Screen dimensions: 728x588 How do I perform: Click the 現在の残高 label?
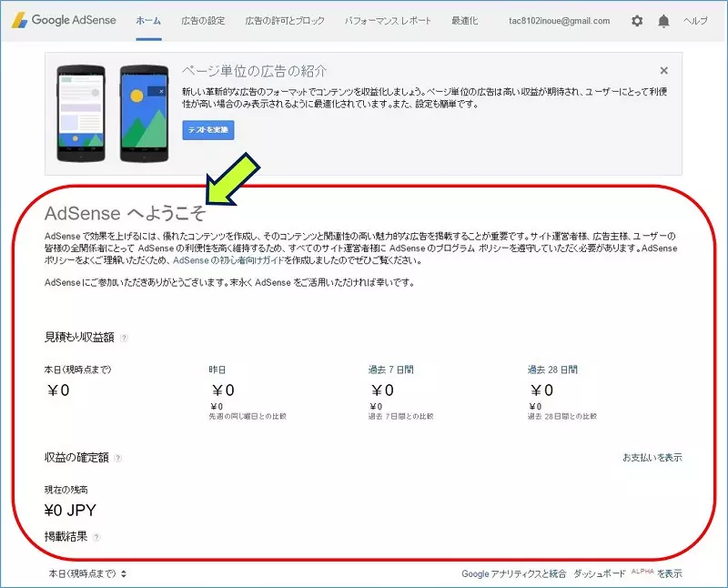click(66, 490)
